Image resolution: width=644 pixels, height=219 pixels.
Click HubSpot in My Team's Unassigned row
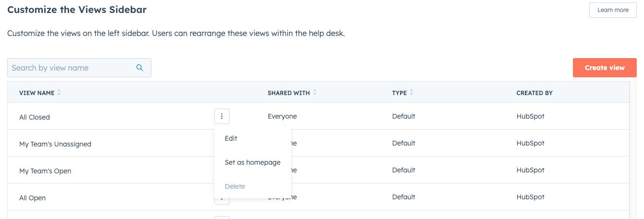[x=531, y=143]
